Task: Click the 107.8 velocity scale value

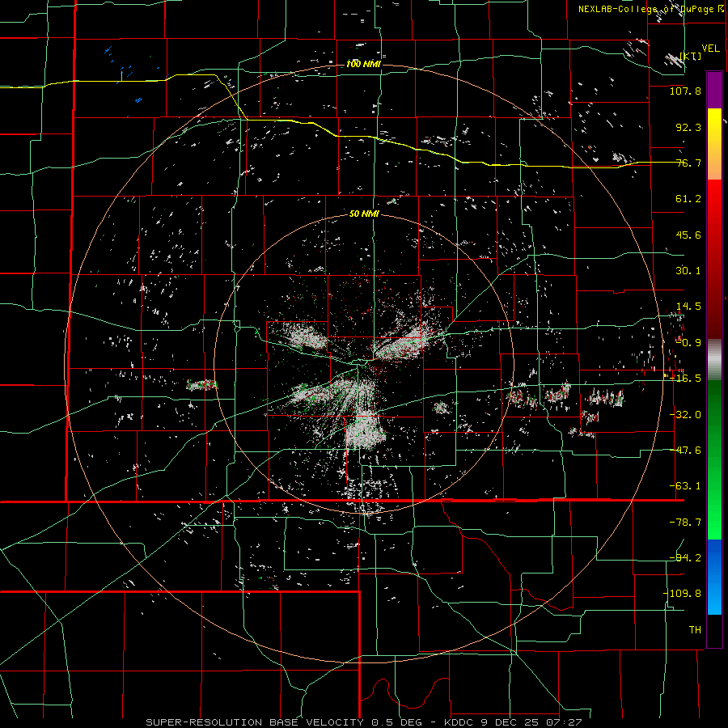Action: [685, 91]
